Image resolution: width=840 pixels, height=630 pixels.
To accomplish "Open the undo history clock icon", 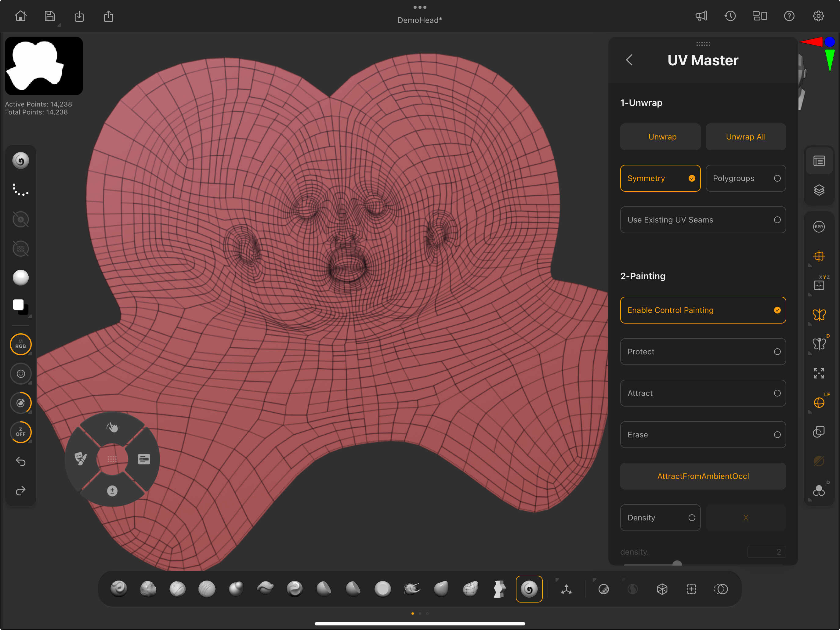I will coord(730,16).
